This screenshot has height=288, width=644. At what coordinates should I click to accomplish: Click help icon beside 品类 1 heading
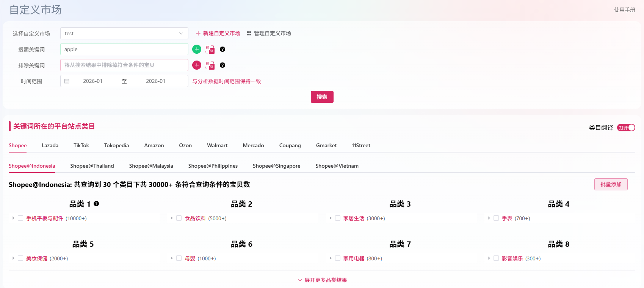(x=96, y=204)
